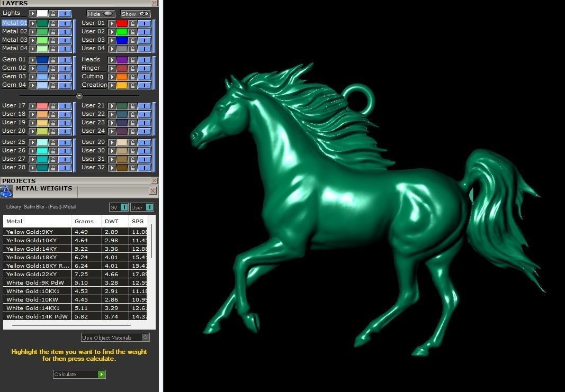
Task: Close the Metal Weights panel
Action: 153,191
